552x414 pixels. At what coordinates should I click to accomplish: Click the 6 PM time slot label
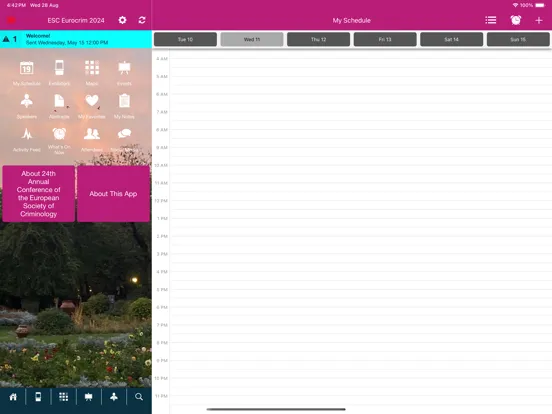[x=162, y=307]
